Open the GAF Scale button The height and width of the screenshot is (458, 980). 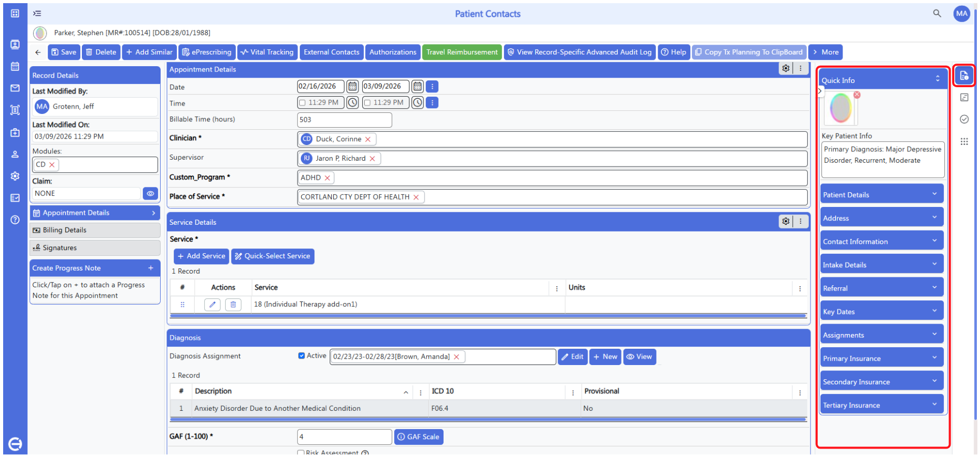click(418, 436)
